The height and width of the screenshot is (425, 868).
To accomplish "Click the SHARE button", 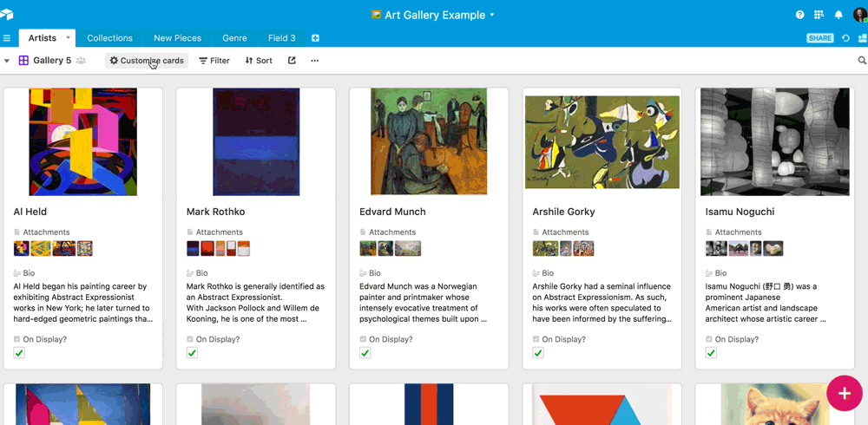I will pos(820,38).
